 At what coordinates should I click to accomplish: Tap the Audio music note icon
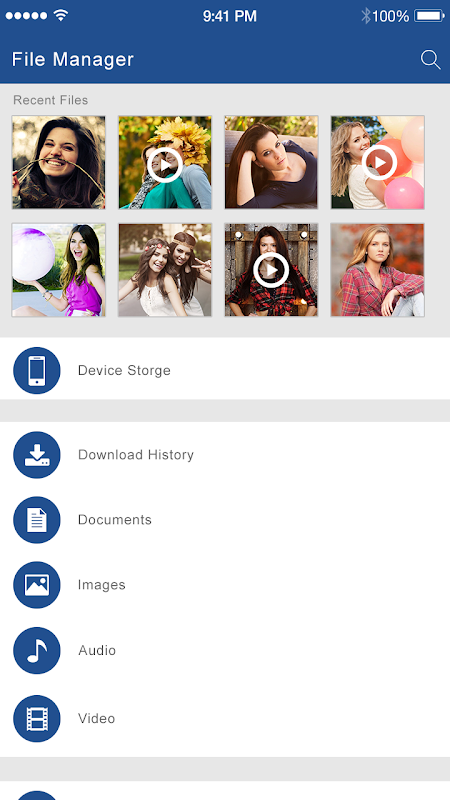pyautogui.click(x=37, y=651)
